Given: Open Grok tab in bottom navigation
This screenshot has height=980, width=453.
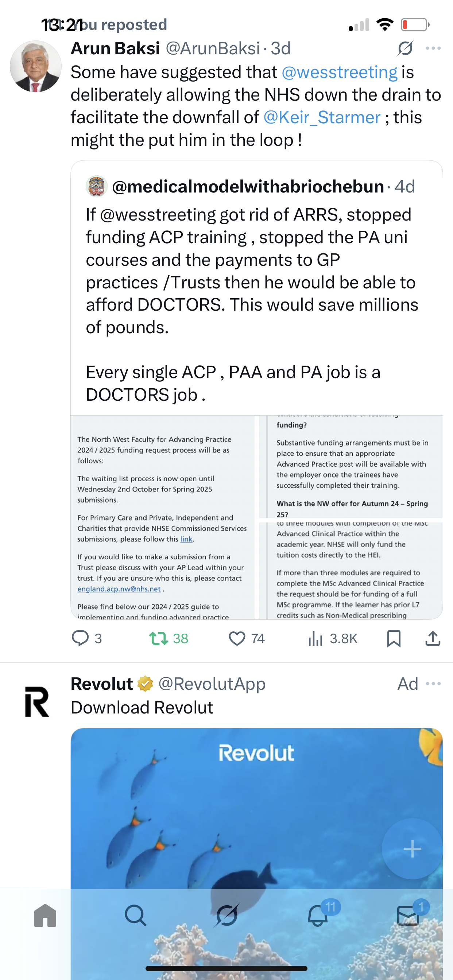Looking at the screenshot, I should (x=227, y=915).
